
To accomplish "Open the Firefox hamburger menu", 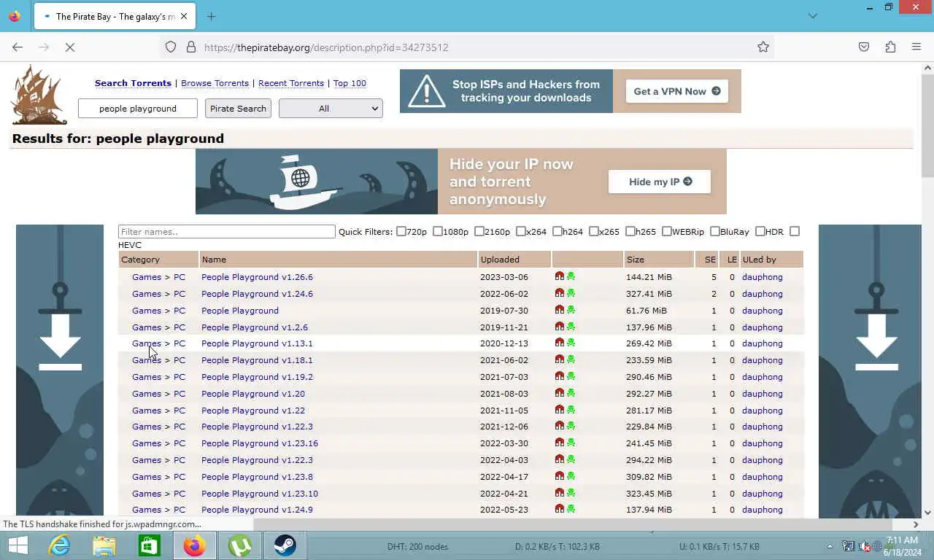I will pyautogui.click(x=916, y=47).
